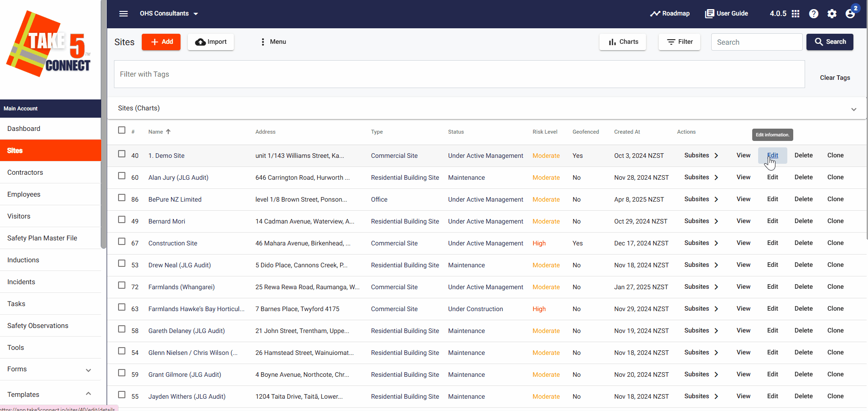Viewport: 868px width, 411px height.
Task: Clone the Bernard Mori site
Action: pyautogui.click(x=836, y=221)
